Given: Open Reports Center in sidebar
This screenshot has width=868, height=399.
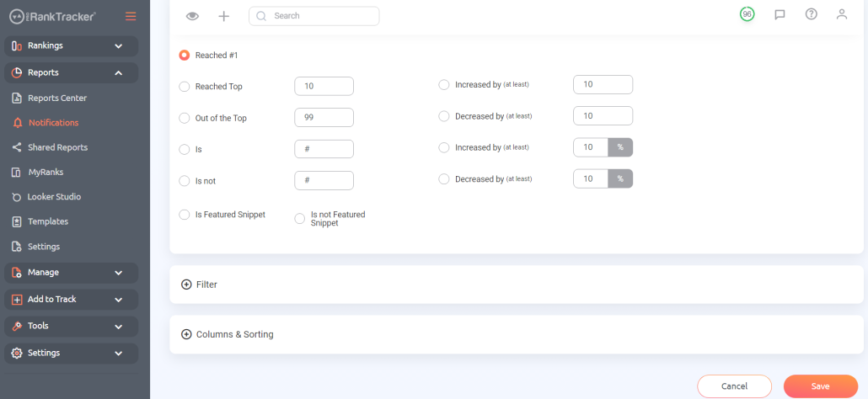Looking at the screenshot, I should point(57,98).
